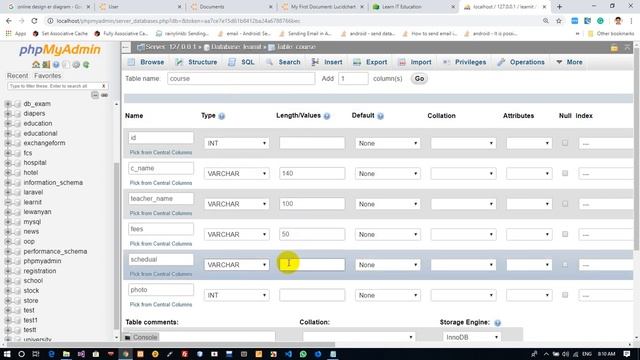Click page lock icon in top bar
The height and width of the screenshot is (360, 640).
[614, 48]
